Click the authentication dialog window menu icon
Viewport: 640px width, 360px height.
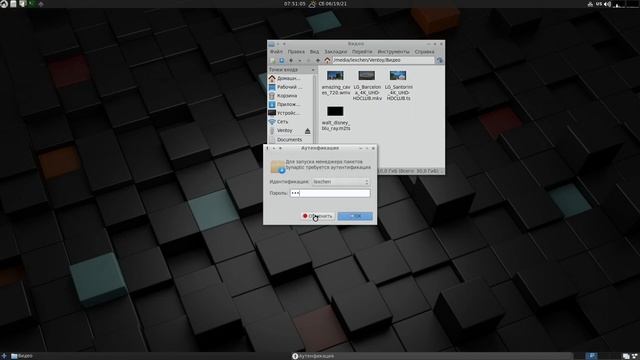coord(267,148)
